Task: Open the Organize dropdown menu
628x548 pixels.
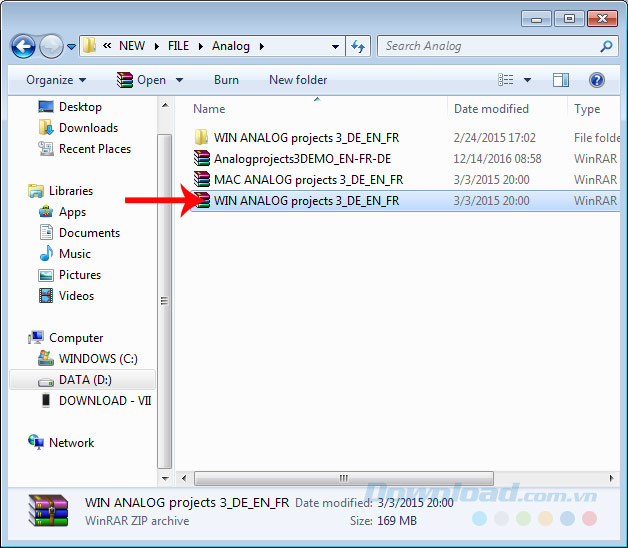Action: (x=56, y=80)
